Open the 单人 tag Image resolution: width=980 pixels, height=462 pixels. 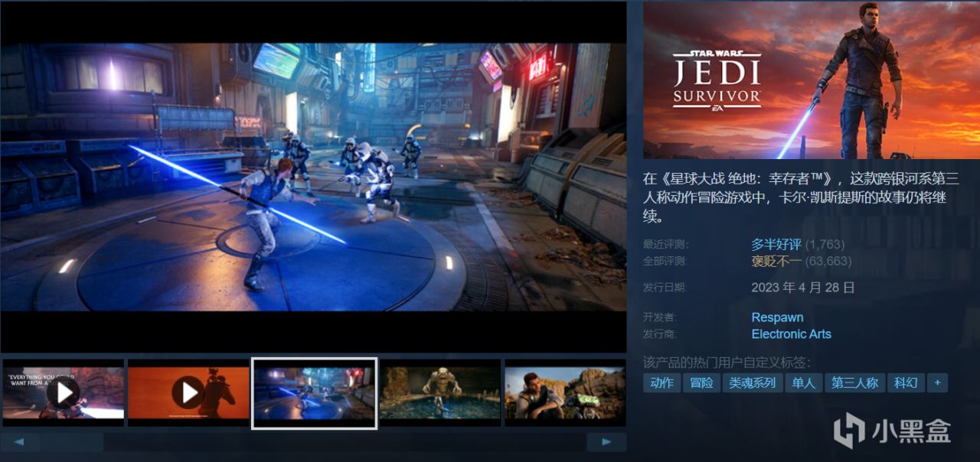coord(804,382)
